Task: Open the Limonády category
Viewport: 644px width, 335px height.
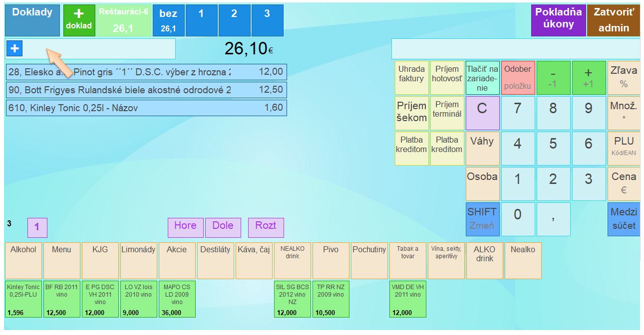Action: pos(138,260)
